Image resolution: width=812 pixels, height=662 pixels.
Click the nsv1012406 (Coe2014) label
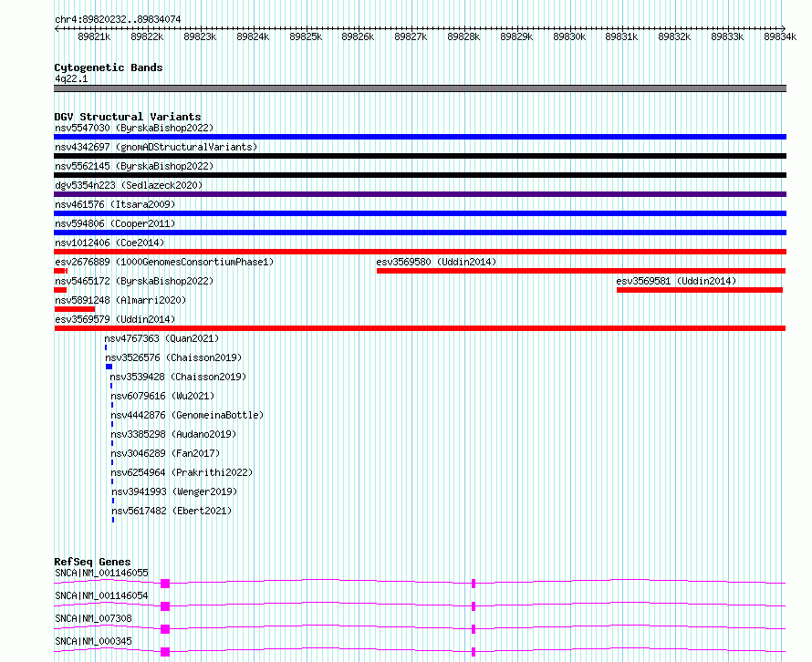109,243
